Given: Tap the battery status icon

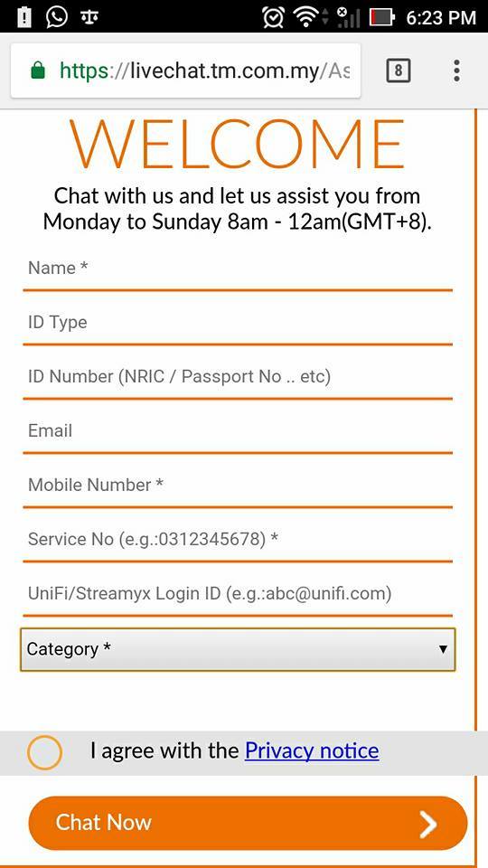Looking at the screenshot, I should [x=382, y=17].
